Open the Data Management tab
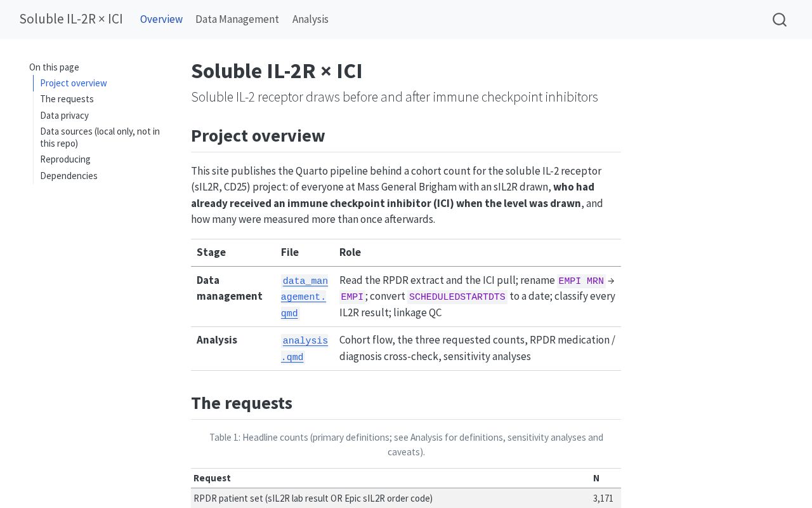This screenshot has width=812, height=508. [x=237, y=19]
